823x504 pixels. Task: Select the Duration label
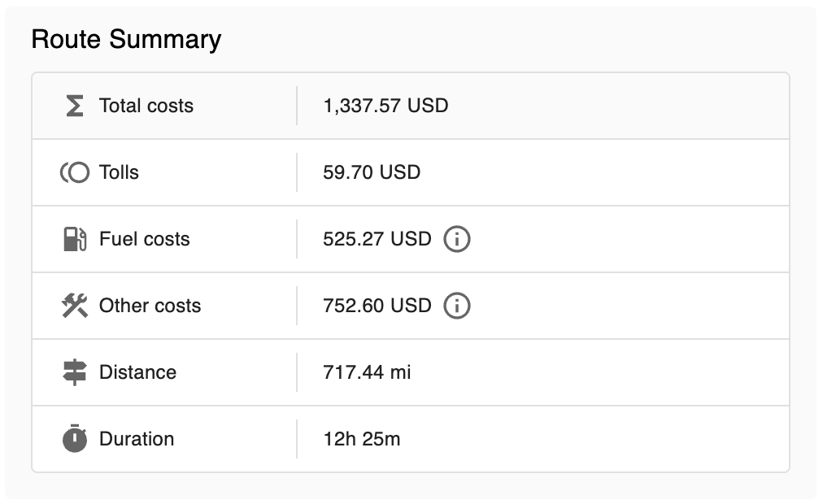(x=137, y=438)
